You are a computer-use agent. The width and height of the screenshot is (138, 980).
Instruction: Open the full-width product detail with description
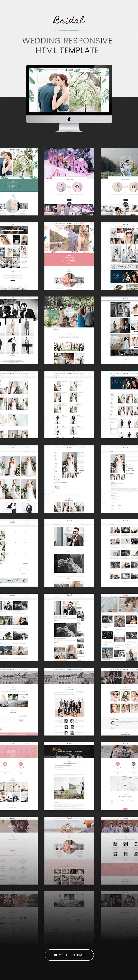[119, 479]
